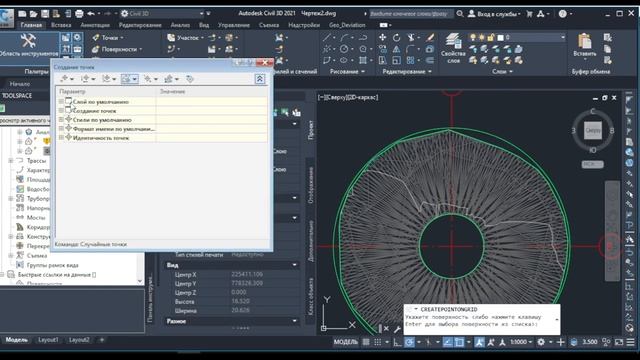The width and height of the screenshot is (640, 360).
Task: Click the search keyword input field
Action: pyautogui.click(x=410, y=13)
